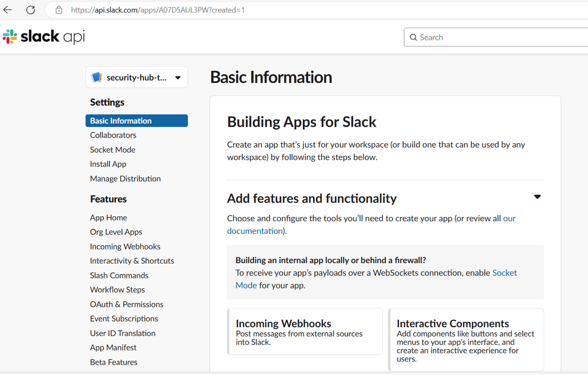The height and width of the screenshot is (375, 588).
Task: Open Incoming Webhooks in sidebar
Action: pyautogui.click(x=125, y=246)
